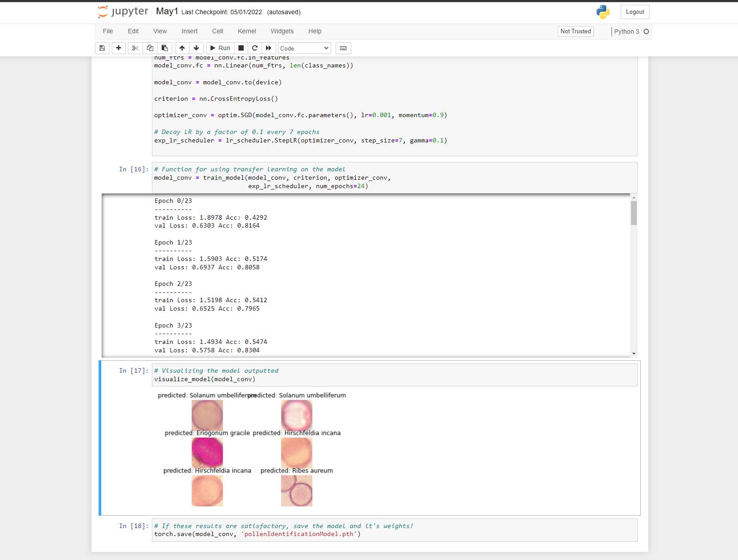Viewport: 738px width, 560px height.
Task: Interrupt the kernel with stop icon
Action: (241, 48)
